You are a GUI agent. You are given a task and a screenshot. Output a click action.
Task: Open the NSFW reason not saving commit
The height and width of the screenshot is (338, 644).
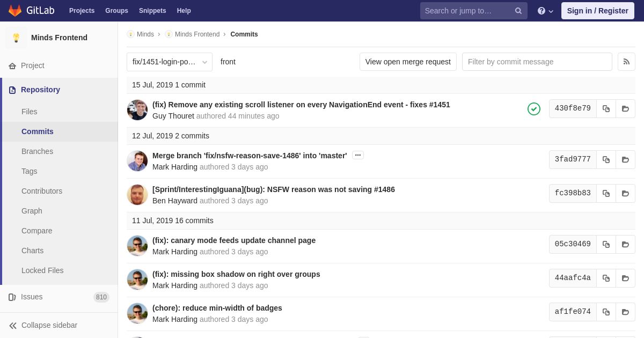[x=274, y=189]
